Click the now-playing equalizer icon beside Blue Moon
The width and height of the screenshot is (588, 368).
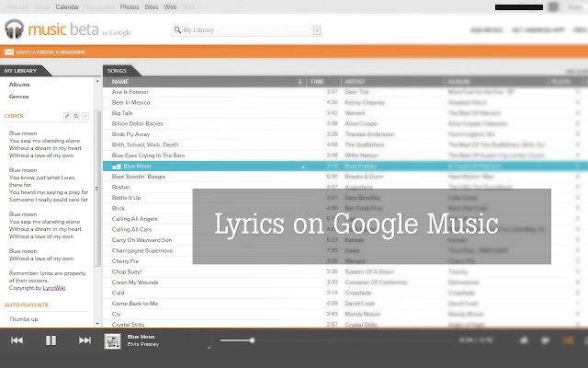pyautogui.click(x=117, y=166)
